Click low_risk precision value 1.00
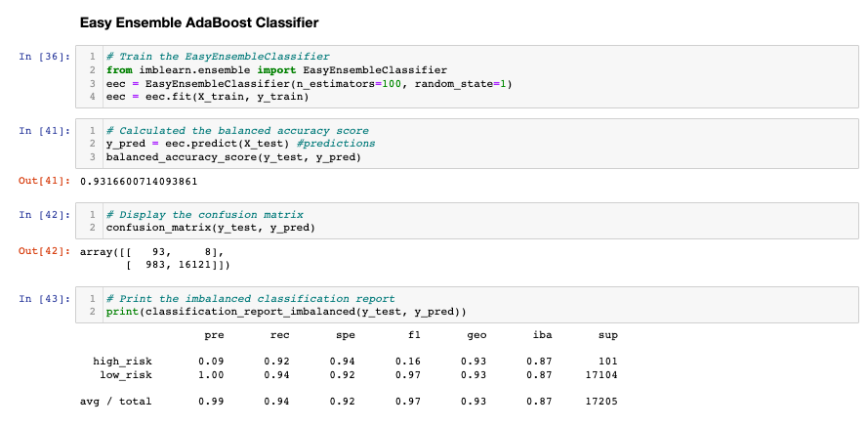 [211, 375]
